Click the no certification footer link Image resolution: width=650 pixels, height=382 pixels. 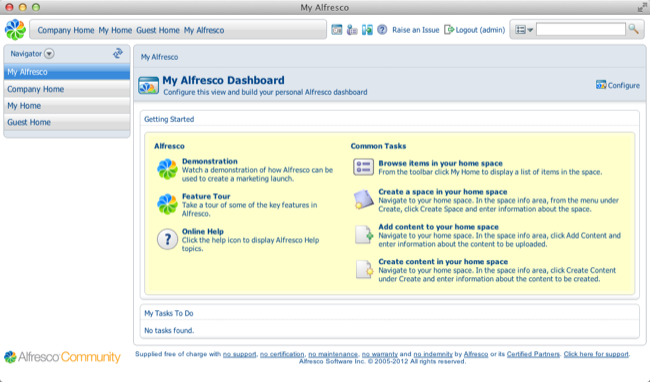click(282, 354)
